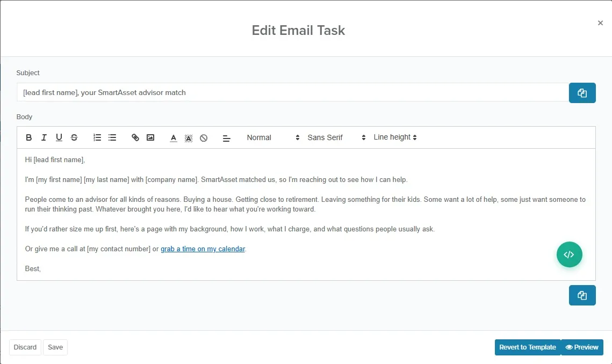Click the 'Subject' label
612x364 pixels.
click(x=28, y=73)
